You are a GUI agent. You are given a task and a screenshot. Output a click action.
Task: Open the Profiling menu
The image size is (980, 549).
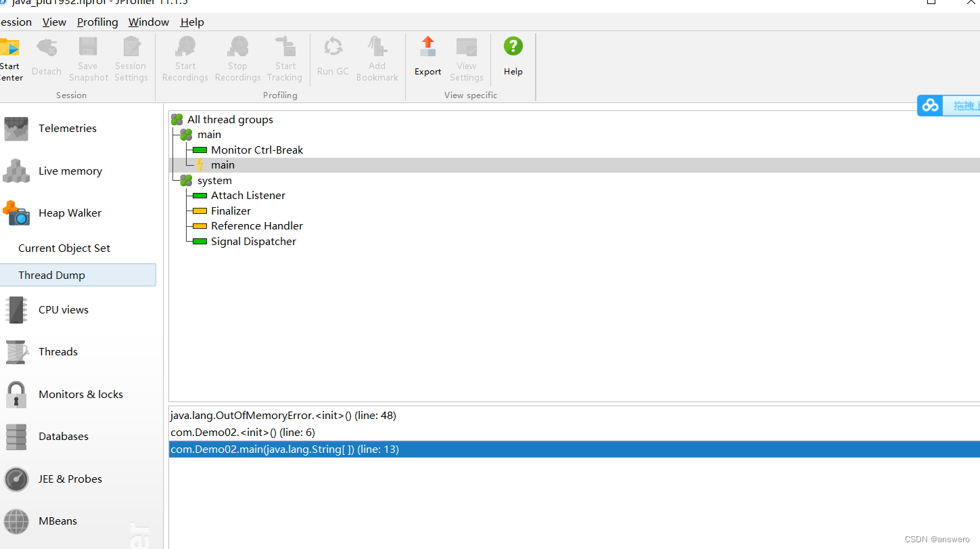97,22
